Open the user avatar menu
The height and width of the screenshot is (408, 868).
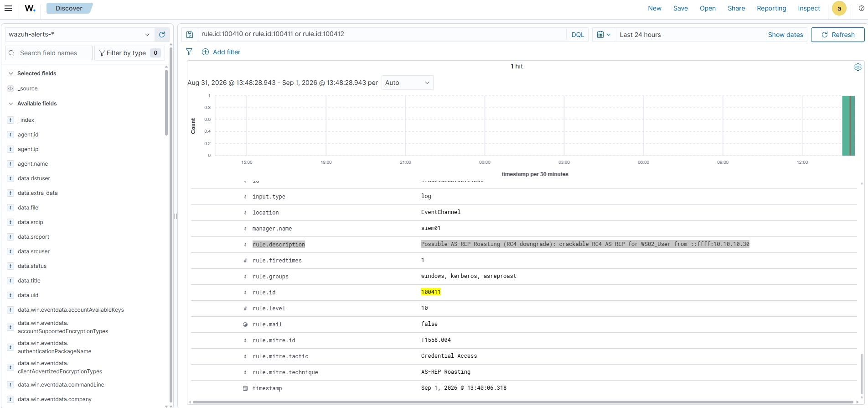(x=839, y=8)
